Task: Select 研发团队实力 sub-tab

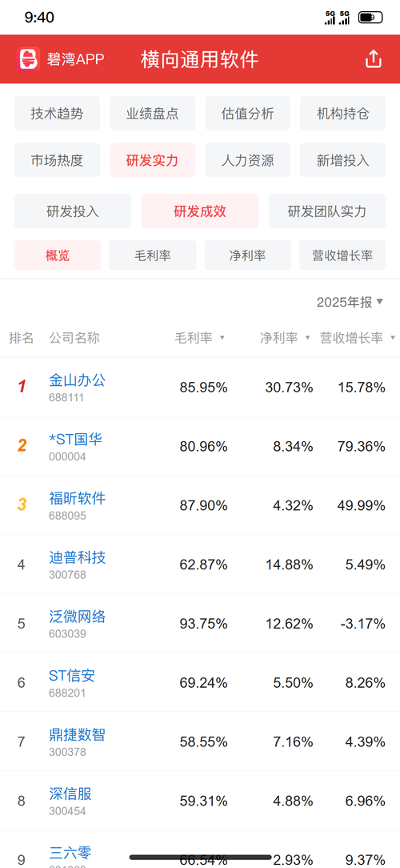Action: (x=327, y=211)
